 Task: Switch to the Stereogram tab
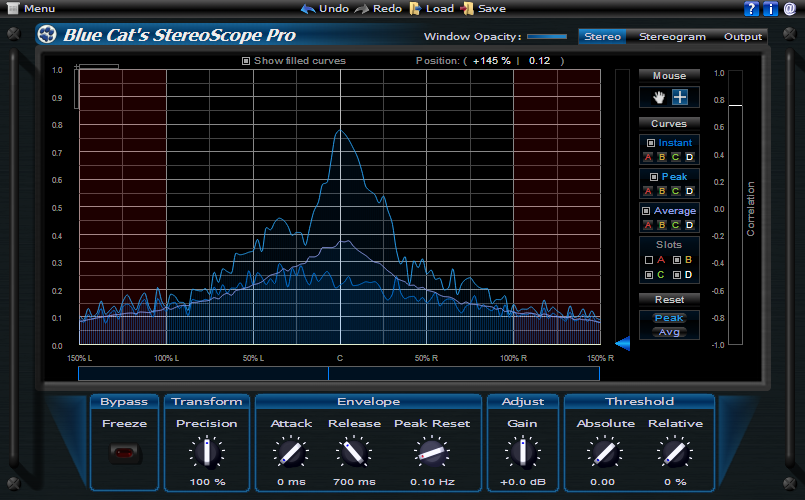(672, 37)
